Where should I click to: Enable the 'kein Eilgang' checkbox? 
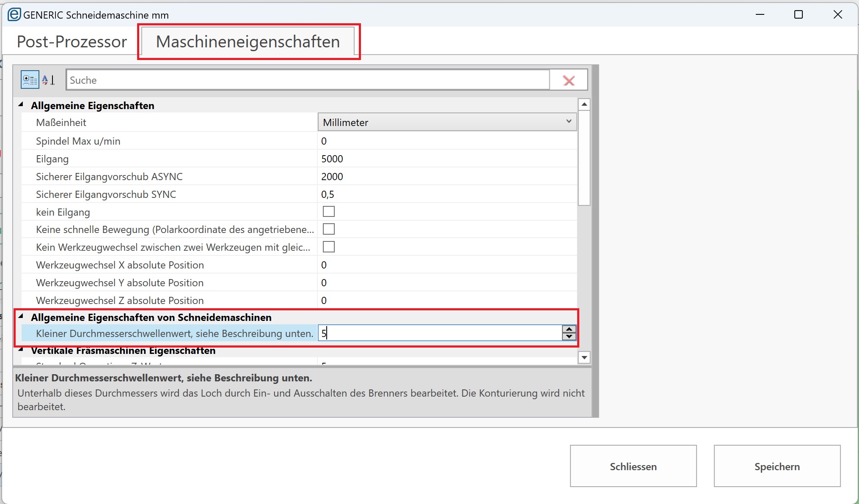point(328,211)
